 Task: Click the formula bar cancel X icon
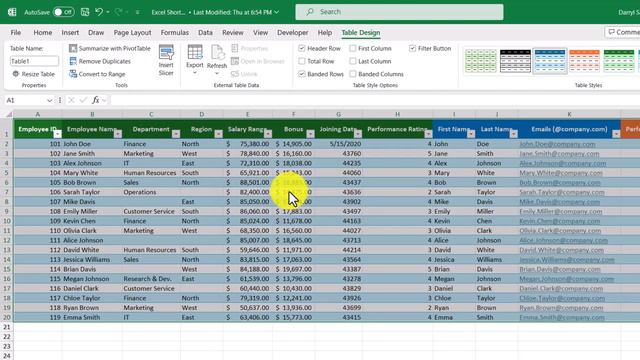coord(71,100)
